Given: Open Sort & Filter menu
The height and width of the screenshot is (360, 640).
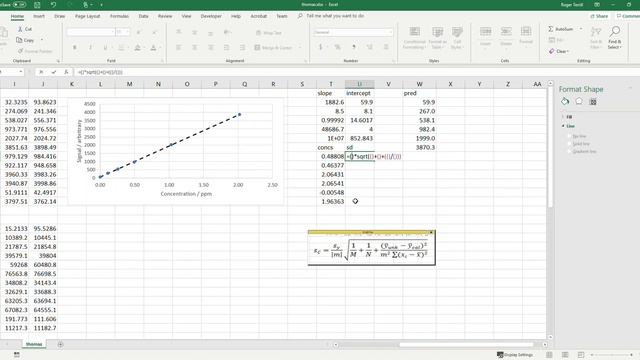Looking at the screenshot, I should pos(596,38).
